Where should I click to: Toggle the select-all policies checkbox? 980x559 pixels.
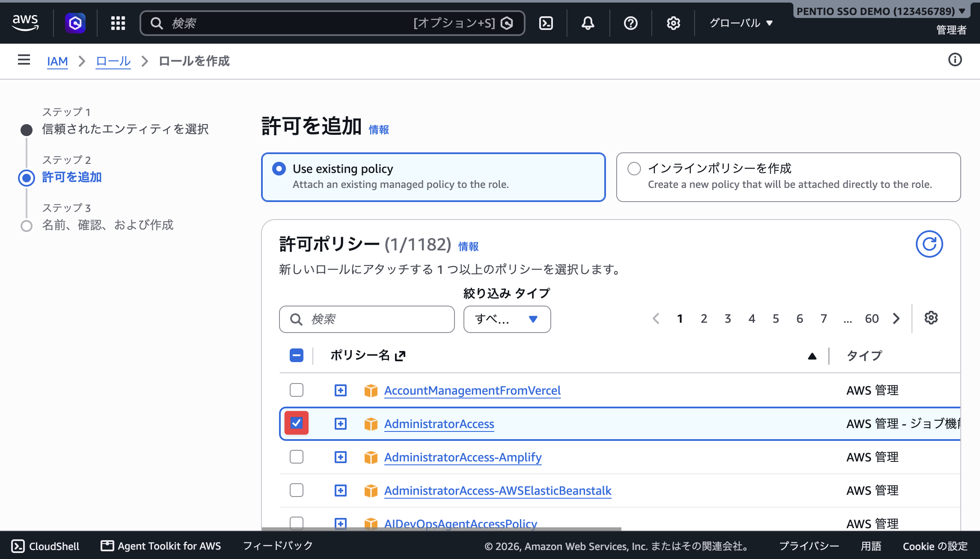click(297, 355)
